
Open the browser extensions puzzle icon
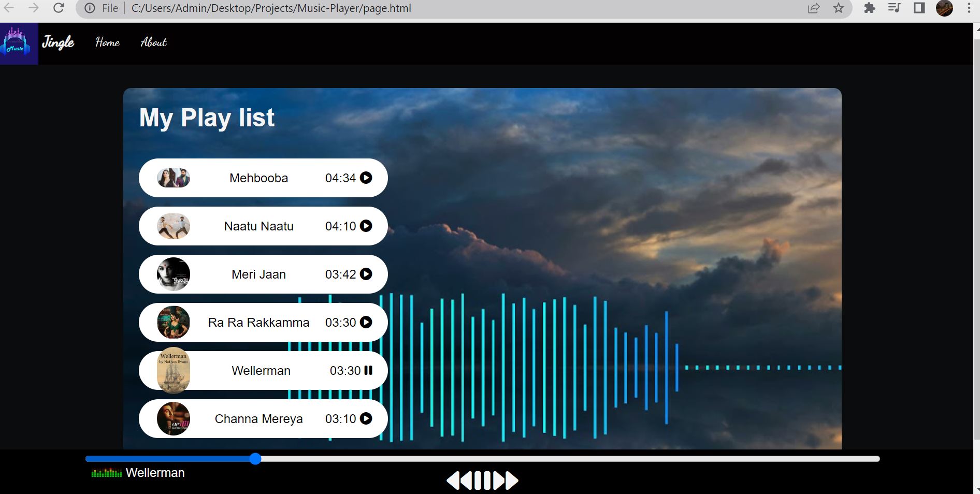point(869,8)
